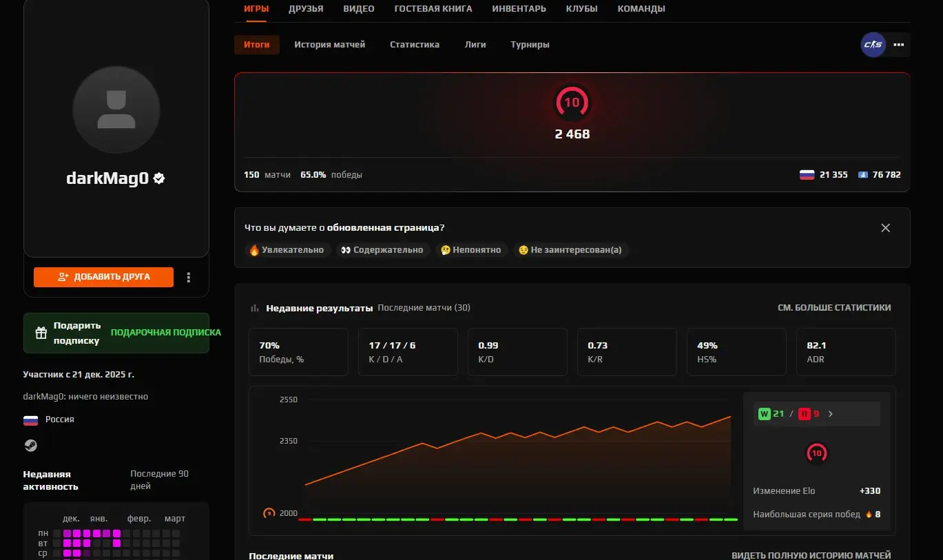Click the profile avatar placeholder
943x560 pixels.
pyautogui.click(x=116, y=110)
